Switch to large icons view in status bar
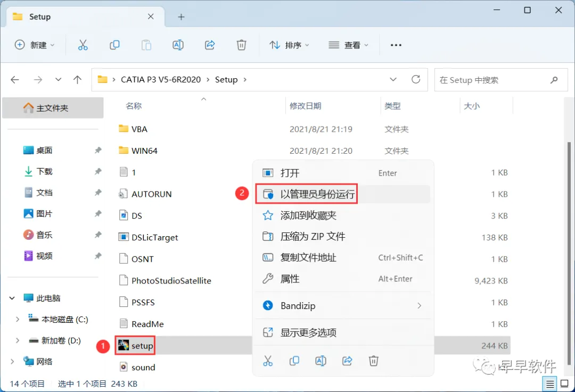Viewport: 575px width, 392px height. pyautogui.click(x=565, y=384)
